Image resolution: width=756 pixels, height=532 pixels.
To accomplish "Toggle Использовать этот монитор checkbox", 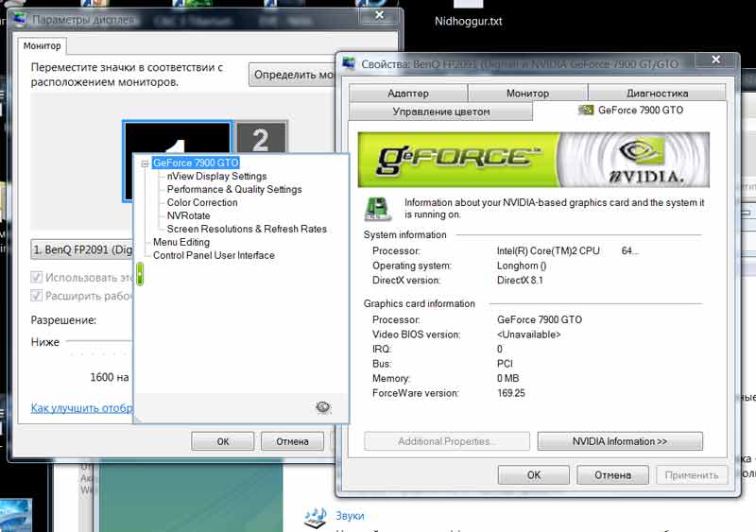I will click(36, 277).
